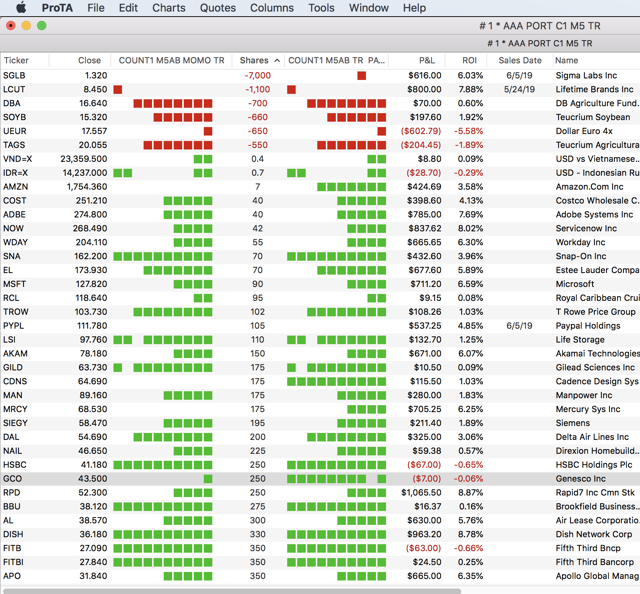The height and width of the screenshot is (594, 640).
Task: Sort by the Ticker column header
Action: pos(16,60)
